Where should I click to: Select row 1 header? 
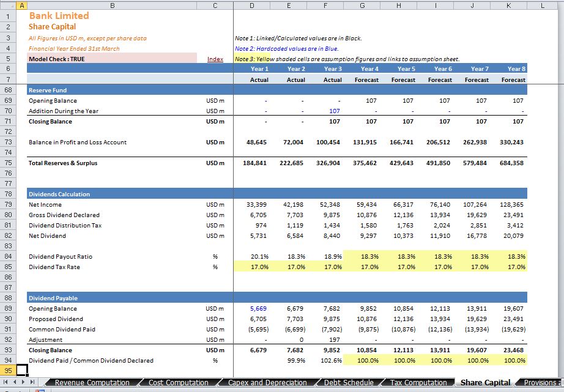(8, 16)
